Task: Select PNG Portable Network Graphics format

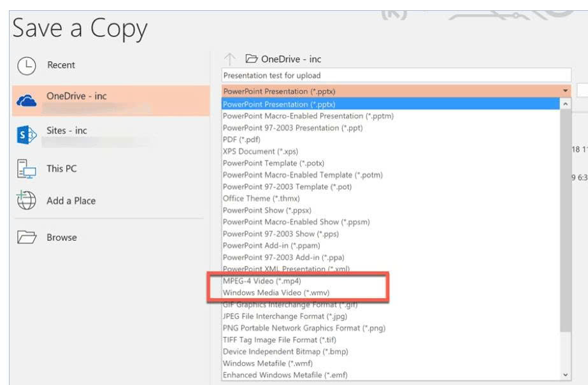Action: pyautogui.click(x=304, y=328)
